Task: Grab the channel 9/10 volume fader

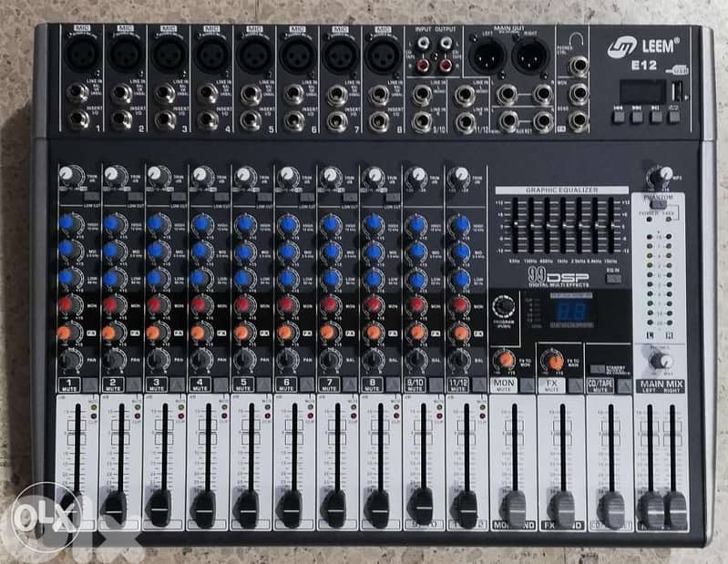Action: click(422, 507)
